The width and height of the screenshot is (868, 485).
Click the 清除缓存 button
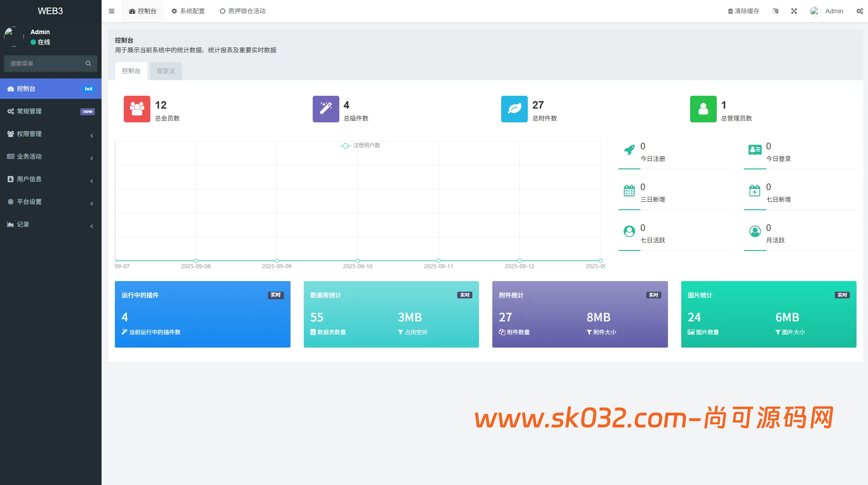pos(743,11)
